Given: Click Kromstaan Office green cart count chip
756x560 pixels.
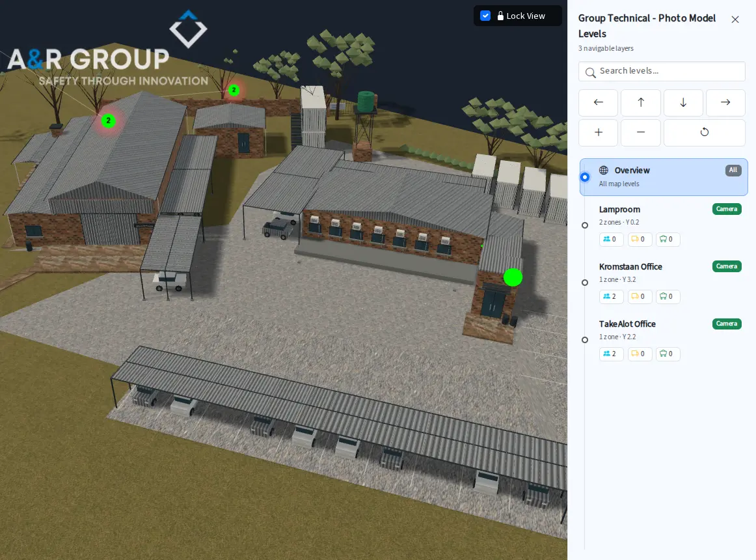Looking at the screenshot, I should pos(668,296).
